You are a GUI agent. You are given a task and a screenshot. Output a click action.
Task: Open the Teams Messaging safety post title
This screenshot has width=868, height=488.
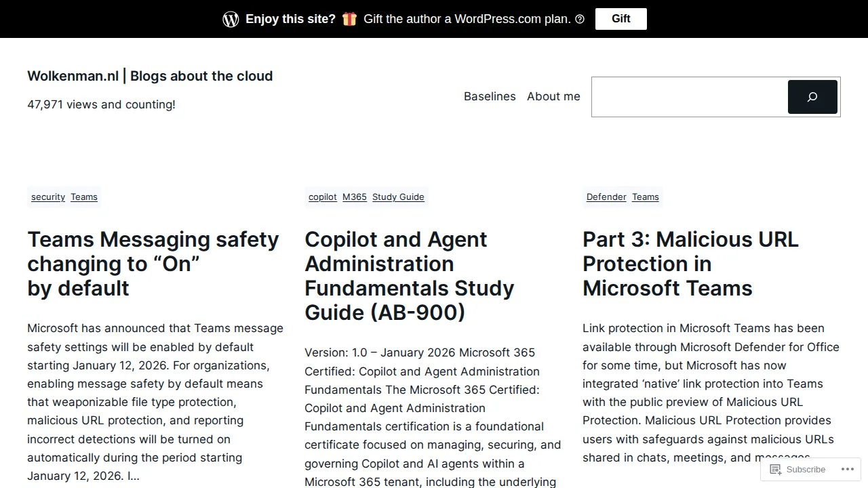pyautogui.click(x=153, y=264)
